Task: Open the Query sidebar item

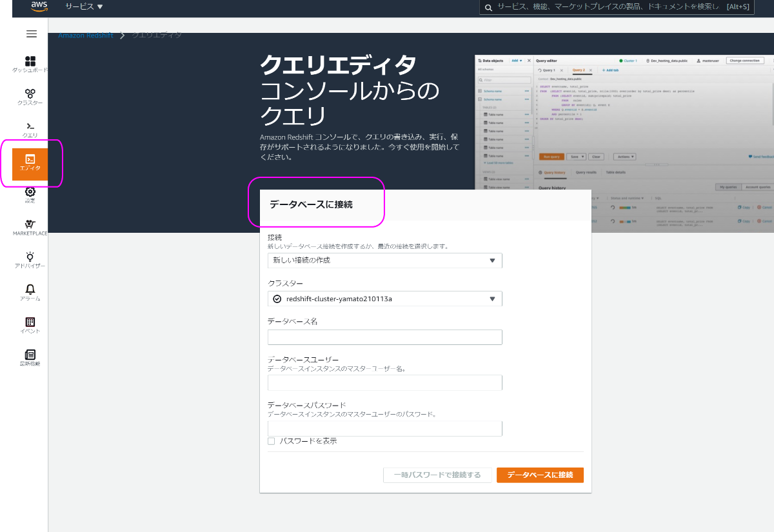Action: [30, 130]
